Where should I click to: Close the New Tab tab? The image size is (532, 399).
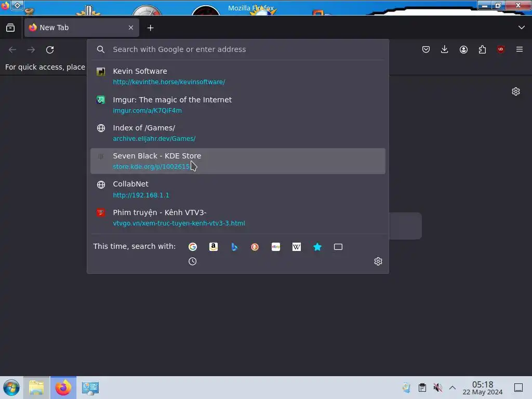[x=131, y=28]
